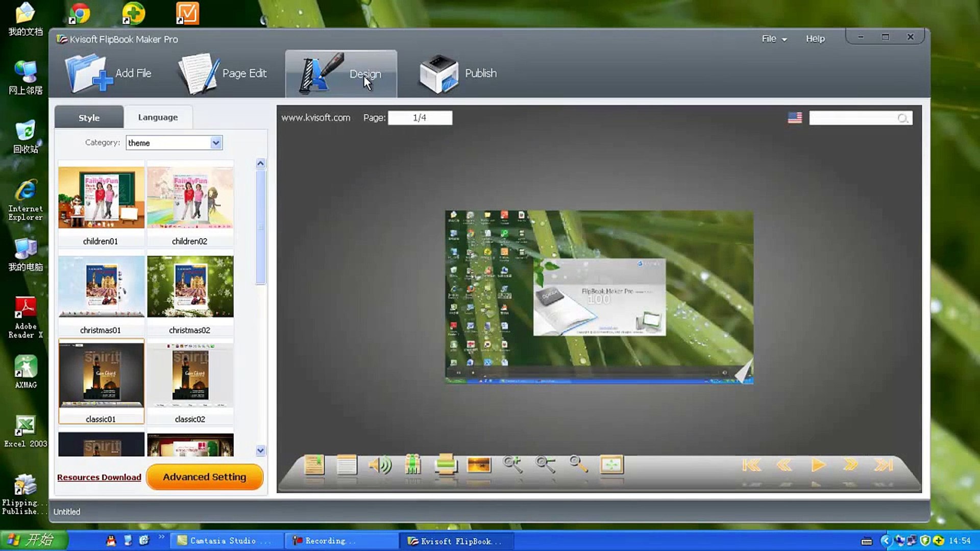
Task: Jump to the last page button
Action: (884, 465)
